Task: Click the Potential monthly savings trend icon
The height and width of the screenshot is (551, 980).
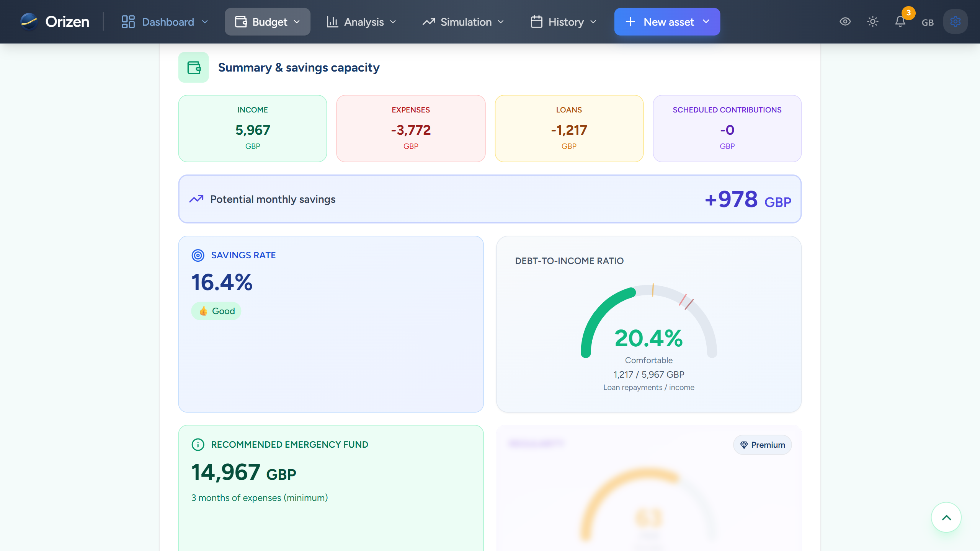Action: click(196, 199)
